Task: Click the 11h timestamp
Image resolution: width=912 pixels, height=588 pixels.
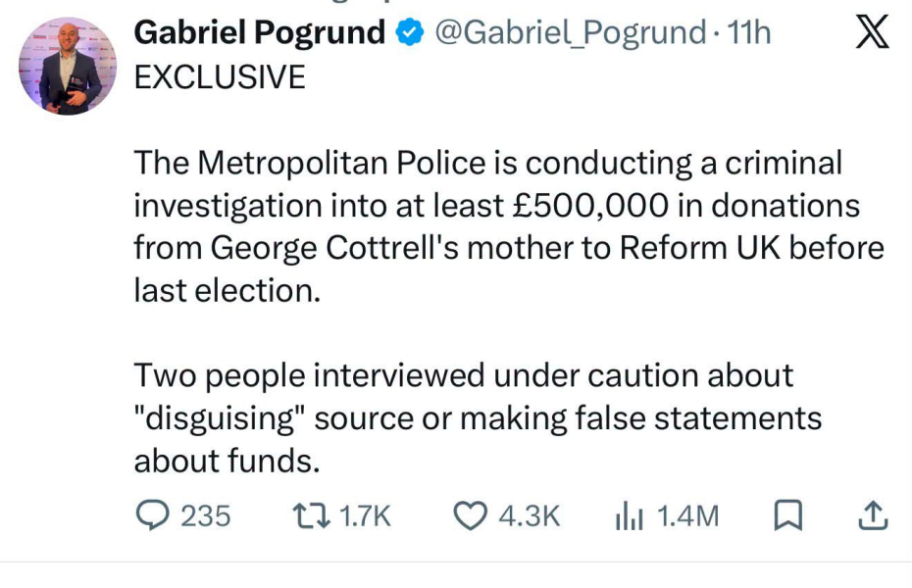Action: [x=748, y=32]
